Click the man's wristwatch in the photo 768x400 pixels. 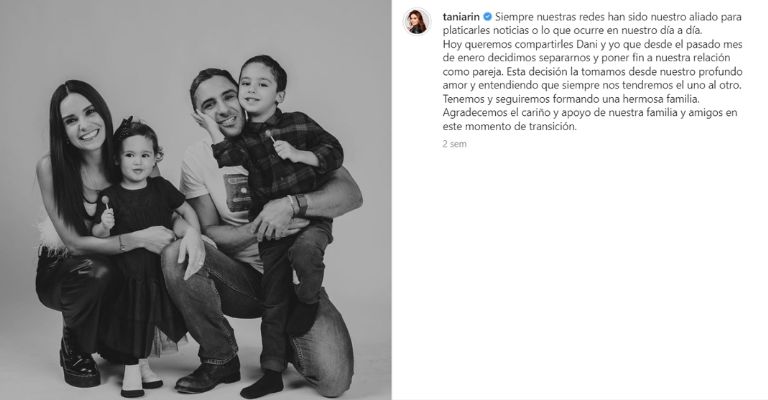tap(301, 205)
